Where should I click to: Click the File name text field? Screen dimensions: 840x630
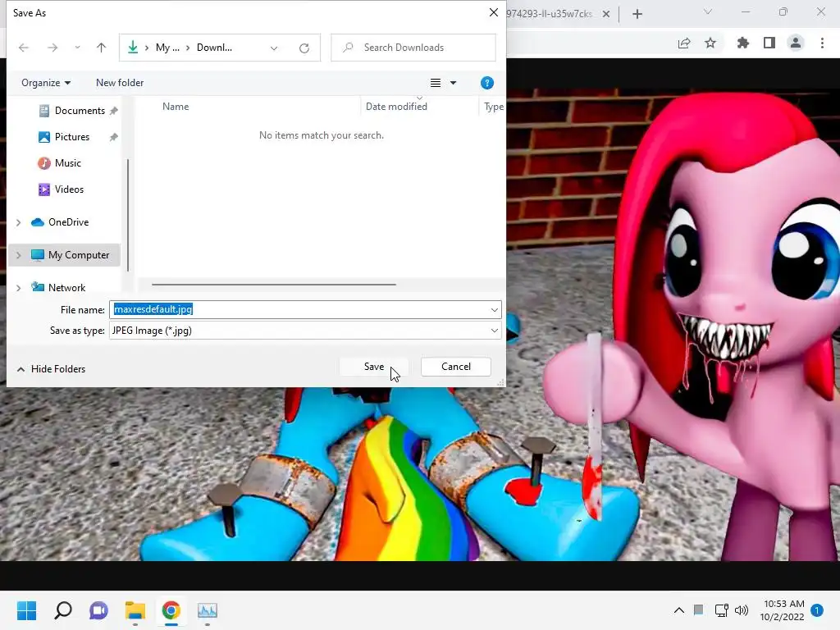tap(299, 309)
